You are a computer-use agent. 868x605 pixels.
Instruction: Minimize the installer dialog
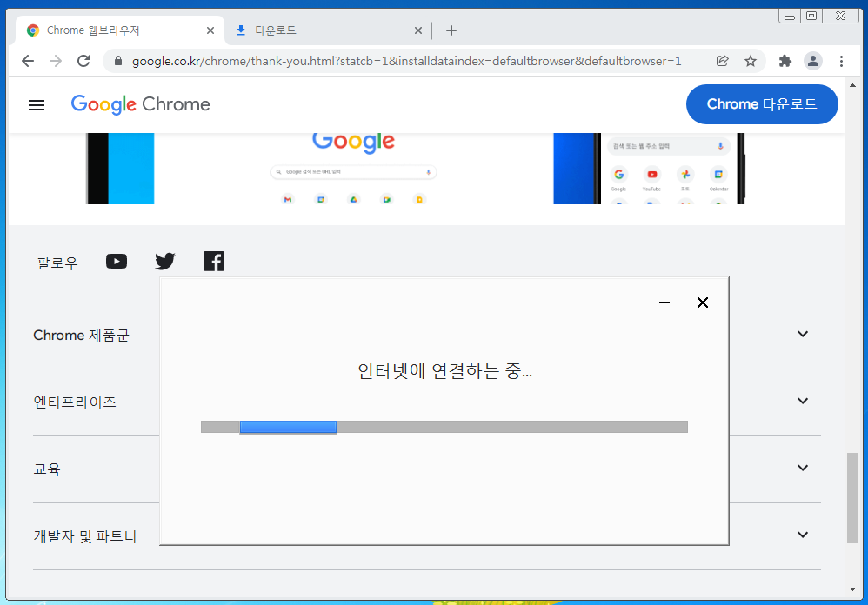point(664,302)
